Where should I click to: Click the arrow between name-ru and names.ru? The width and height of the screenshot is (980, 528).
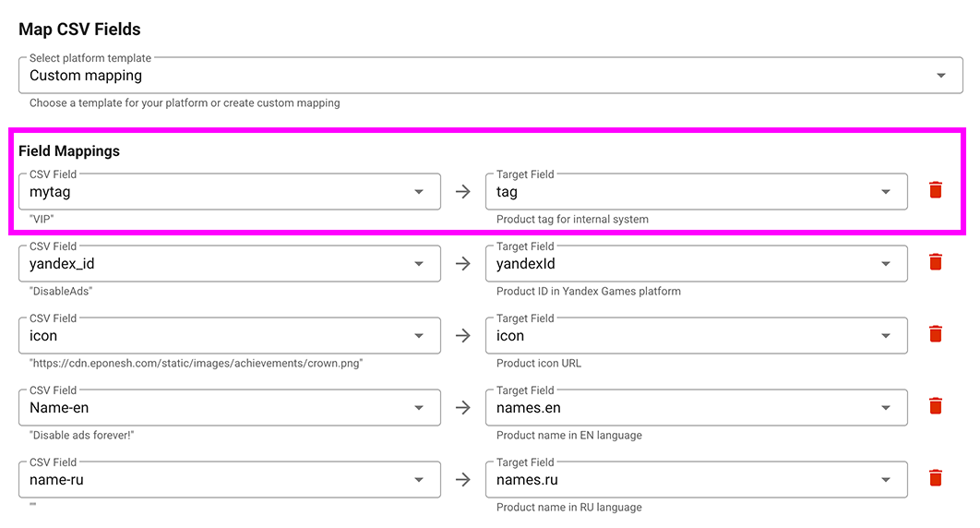pyautogui.click(x=463, y=480)
